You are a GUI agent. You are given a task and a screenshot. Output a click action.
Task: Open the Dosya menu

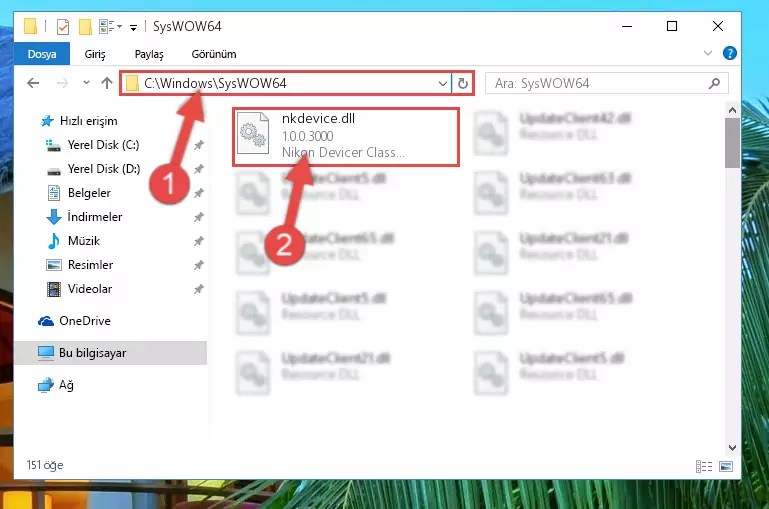(42, 54)
